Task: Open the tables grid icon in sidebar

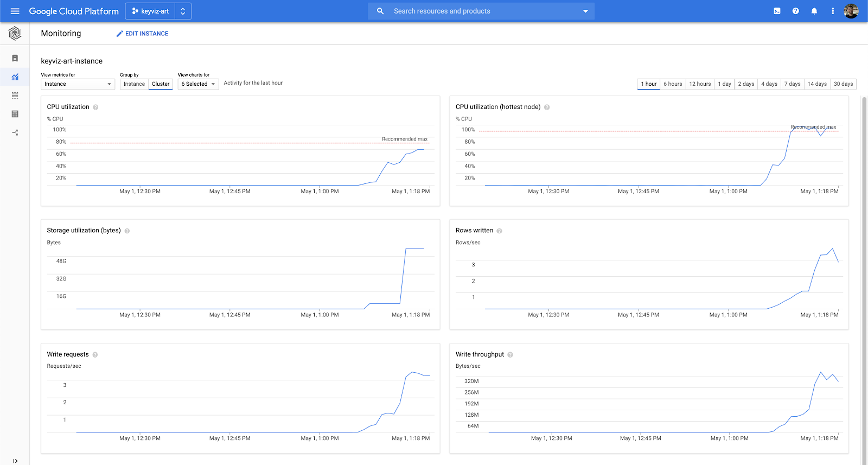Action: [15, 114]
